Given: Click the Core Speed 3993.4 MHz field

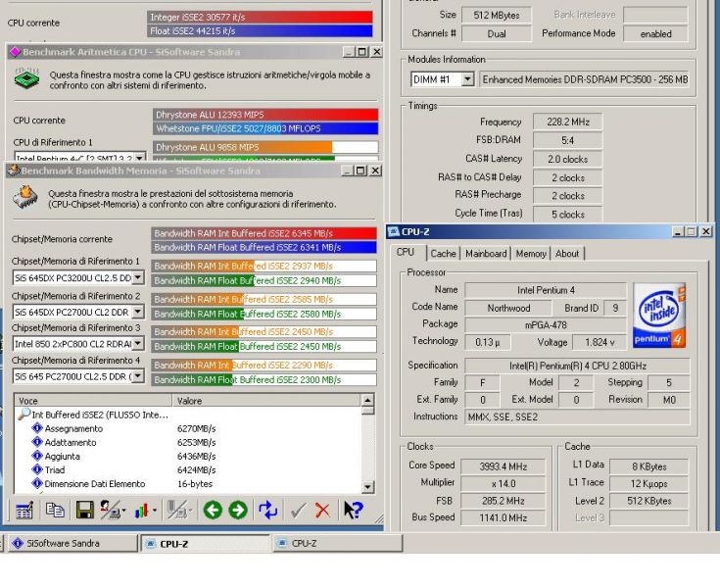Looking at the screenshot, I should point(503,466).
